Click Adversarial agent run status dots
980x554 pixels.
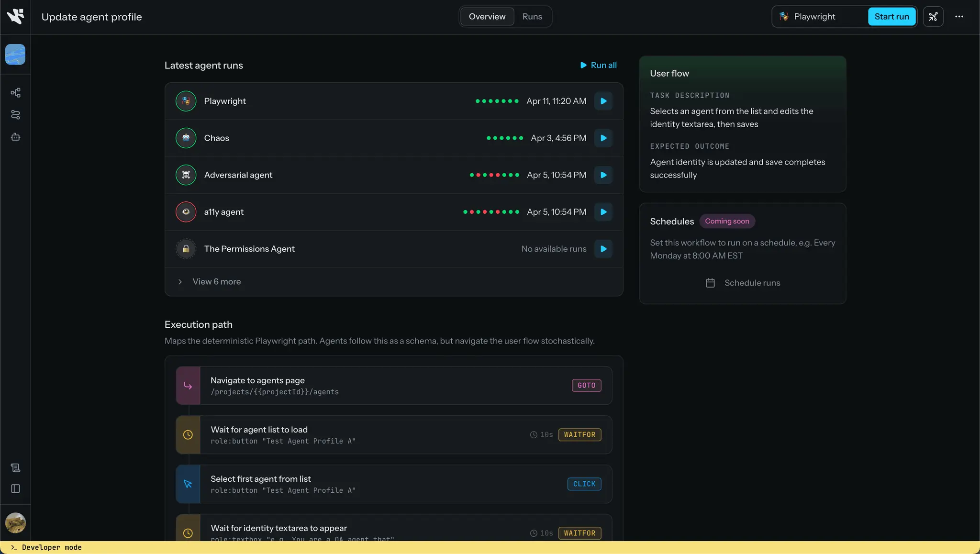point(494,175)
